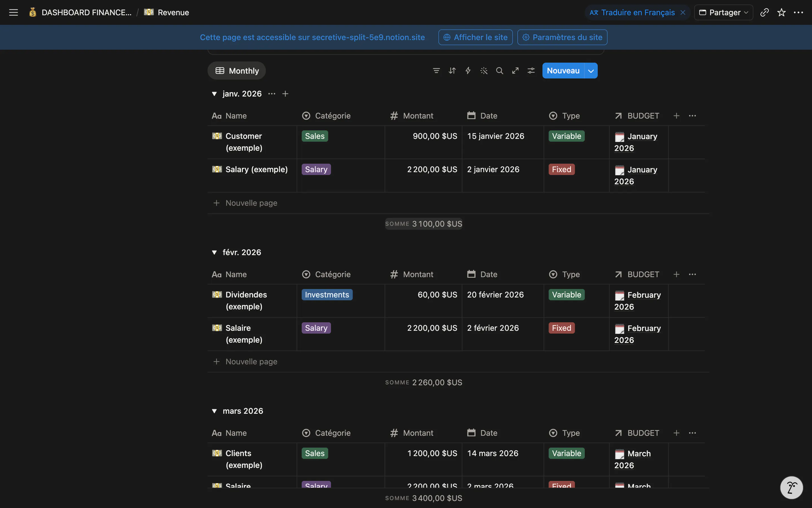812x508 pixels.
Task: Select the 900,00 $US amount cell
Action: pos(423,142)
